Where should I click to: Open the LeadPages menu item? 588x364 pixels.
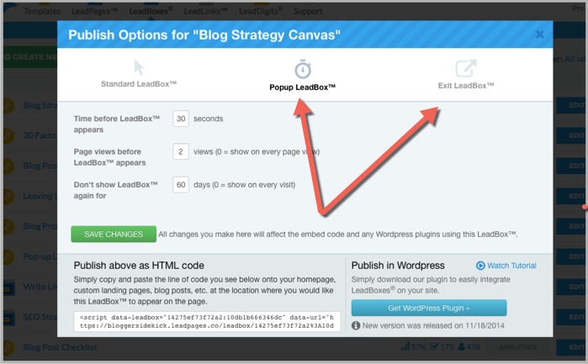[x=94, y=11]
